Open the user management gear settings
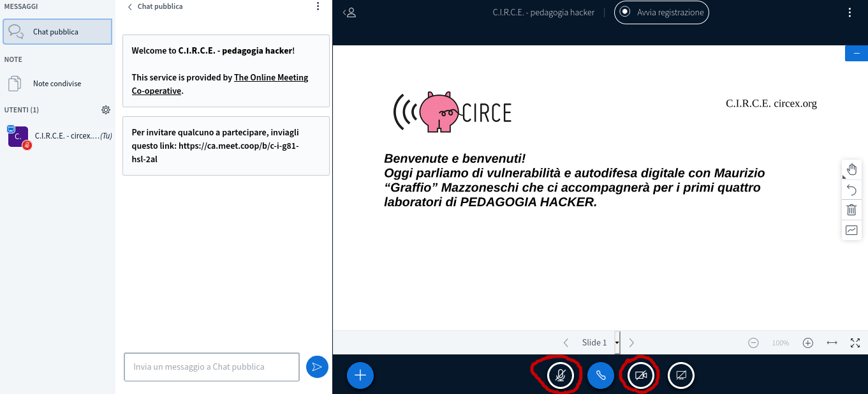 point(106,110)
